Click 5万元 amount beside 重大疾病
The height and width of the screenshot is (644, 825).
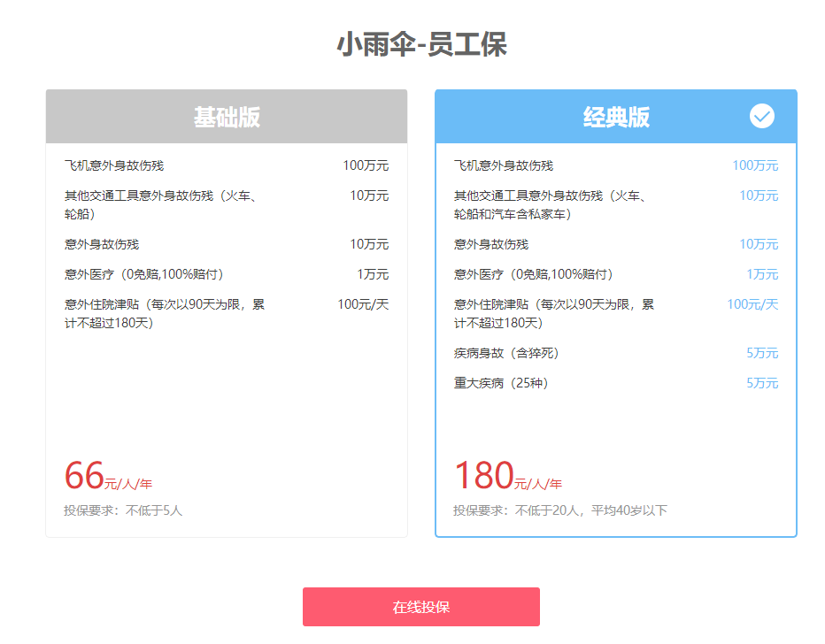tap(762, 383)
